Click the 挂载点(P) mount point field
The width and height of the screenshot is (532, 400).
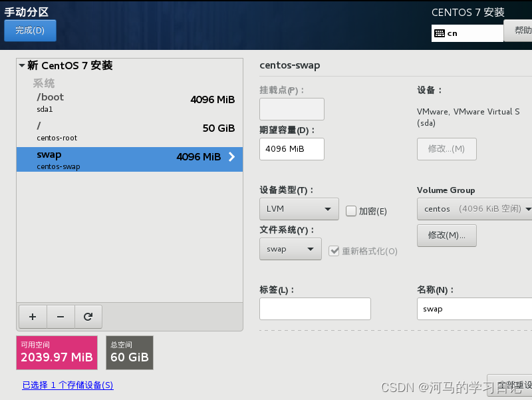tap(292, 109)
